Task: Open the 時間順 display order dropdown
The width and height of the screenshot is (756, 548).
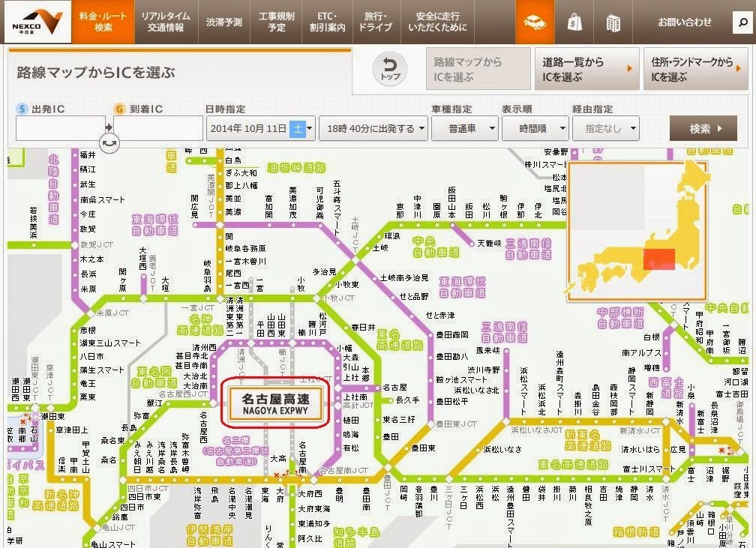Action: [x=535, y=129]
